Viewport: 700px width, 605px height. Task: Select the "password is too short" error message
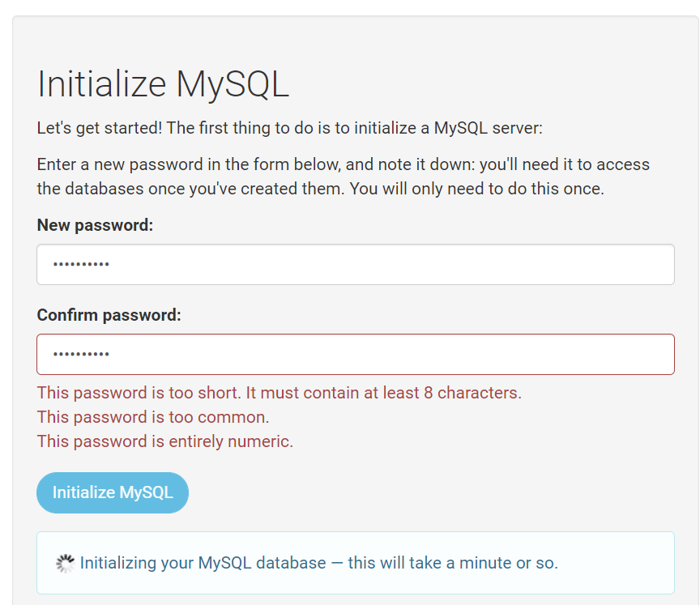pos(138,393)
